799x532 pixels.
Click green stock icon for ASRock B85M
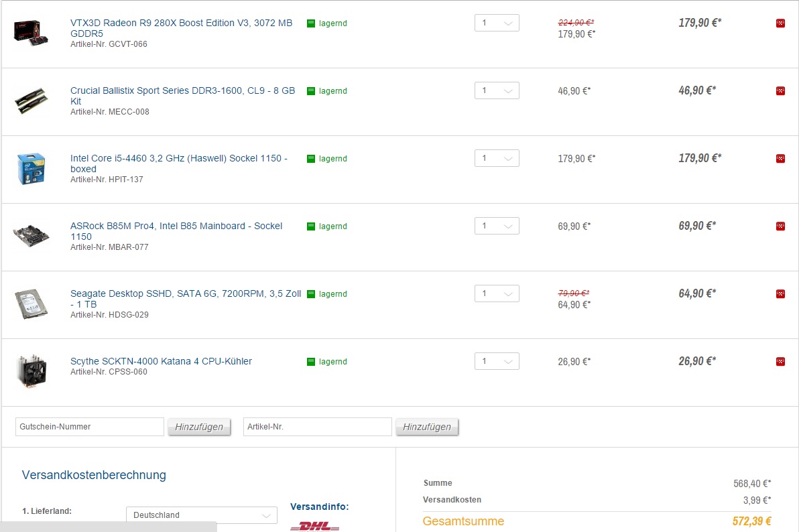point(311,226)
